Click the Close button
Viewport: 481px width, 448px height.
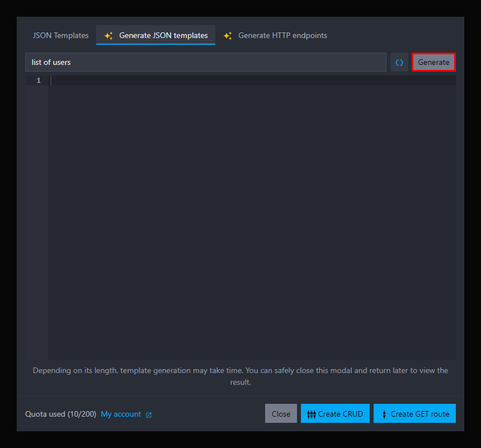(x=281, y=413)
